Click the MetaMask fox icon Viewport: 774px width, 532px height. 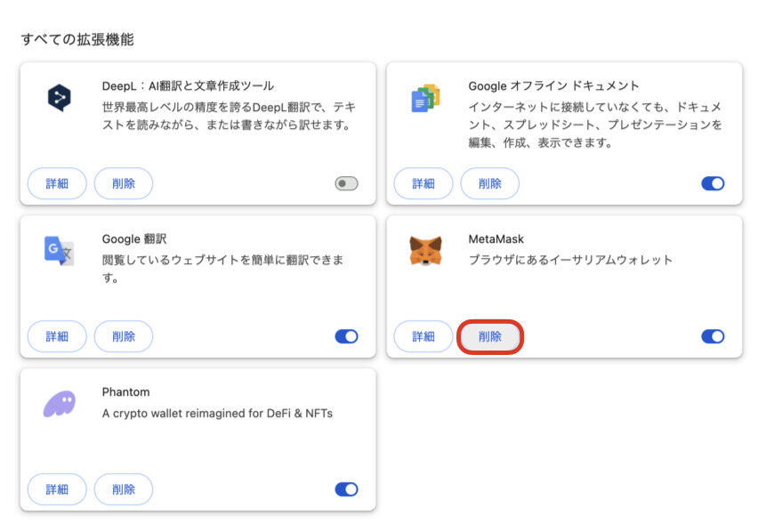click(x=425, y=250)
